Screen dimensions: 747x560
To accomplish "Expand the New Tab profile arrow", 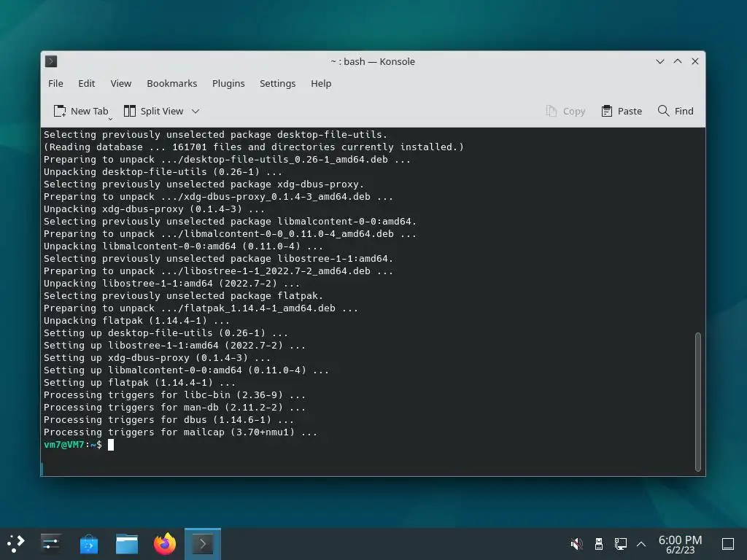I will point(111,119).
